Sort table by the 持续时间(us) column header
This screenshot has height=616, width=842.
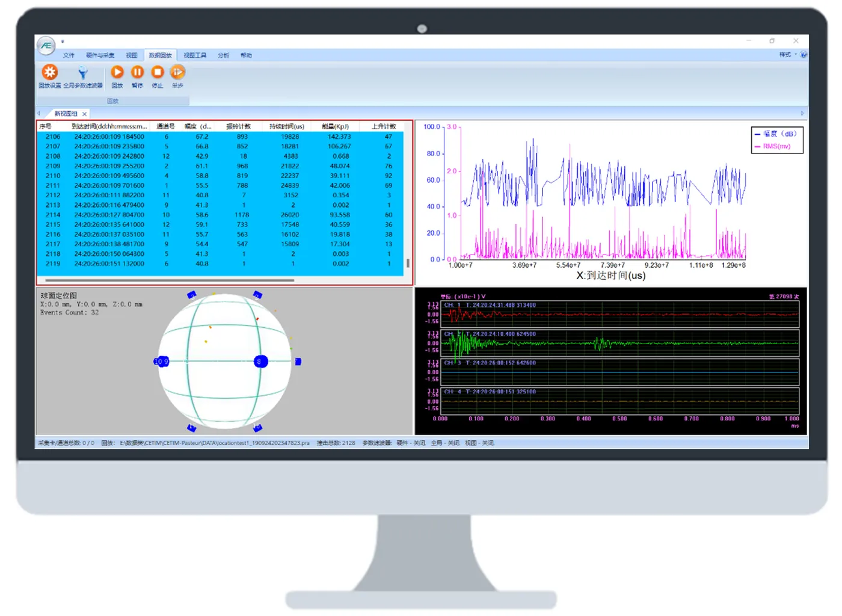(287, 126)
